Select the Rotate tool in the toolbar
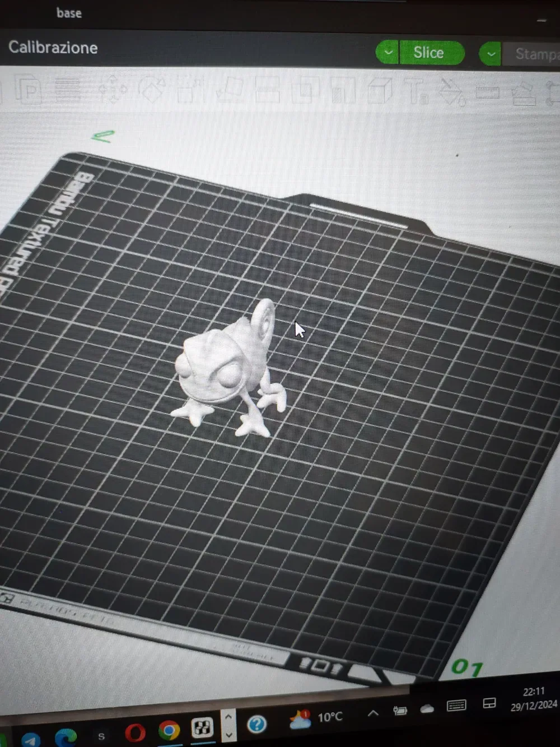The image size is (560, 747). [151, 90]
